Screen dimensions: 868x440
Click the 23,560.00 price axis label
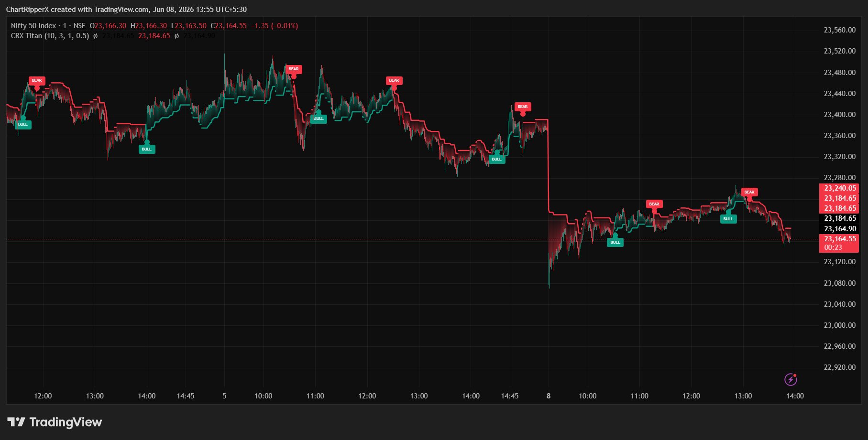[839, 30]
